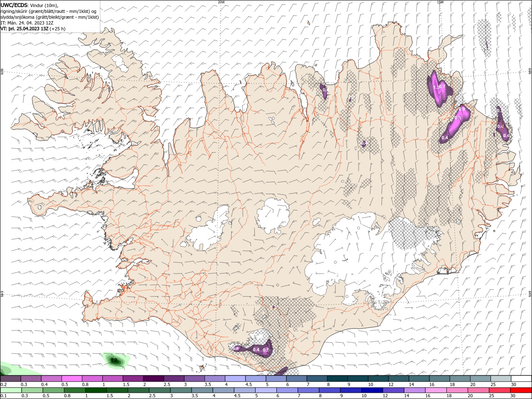The height and width of the screenshot is (399, 532).
Task: Click the green rain cell off southwest coast
Action: click(115, 360)
